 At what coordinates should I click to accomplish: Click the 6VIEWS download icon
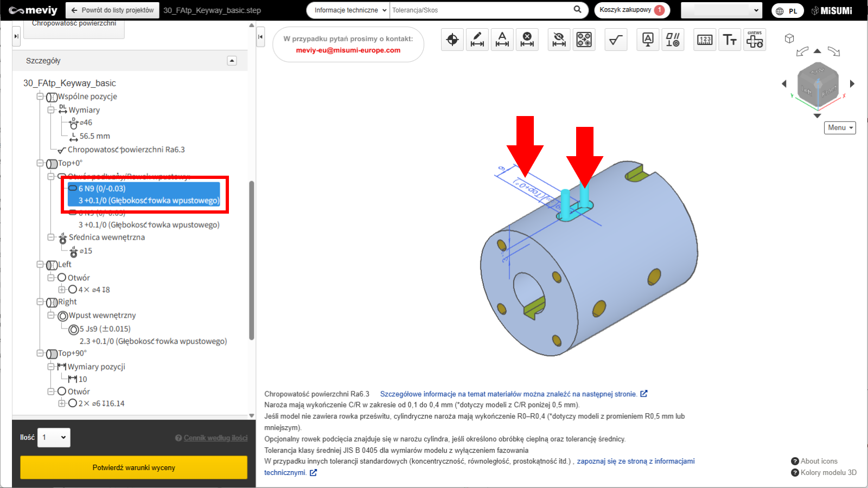755,40
